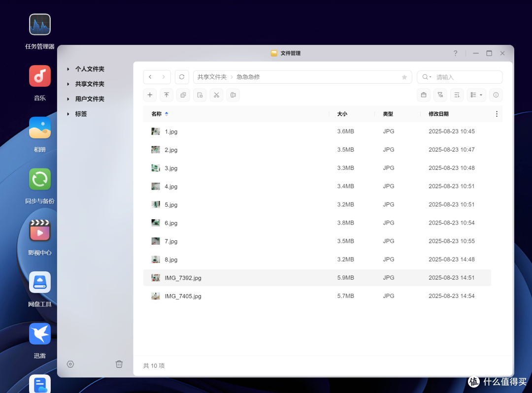Favorite this path with the star
Viewport: 532px width, 393px height.
point(404,77)
